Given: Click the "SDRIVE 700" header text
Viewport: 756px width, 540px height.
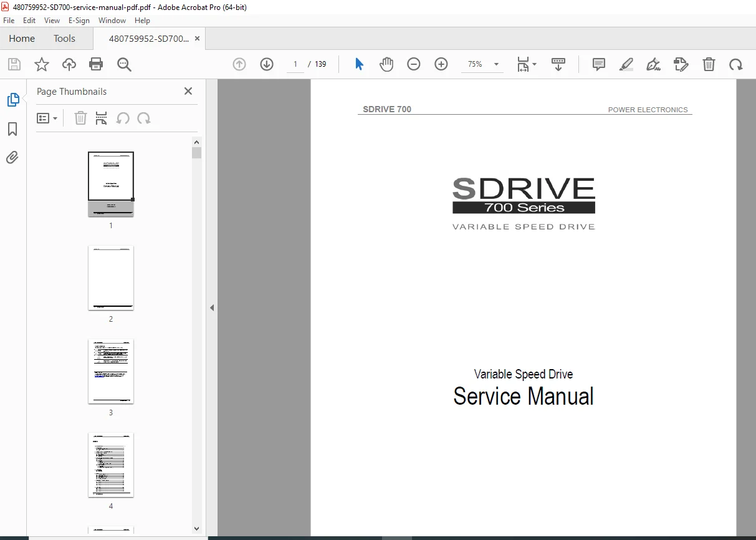Looking at the screenshot, I should [387, 109].
